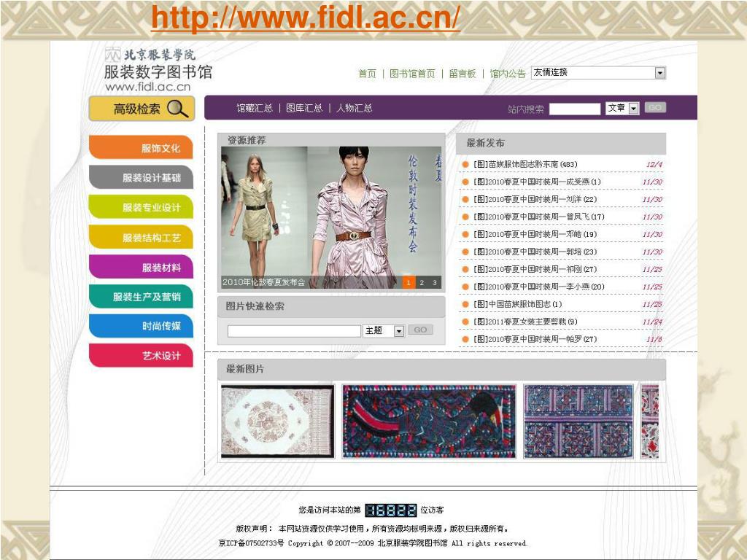Switch to slide 1 of 资源推荐
Image resolution: width=747 pixels, height=560 pixels.
tap(409, 282)
